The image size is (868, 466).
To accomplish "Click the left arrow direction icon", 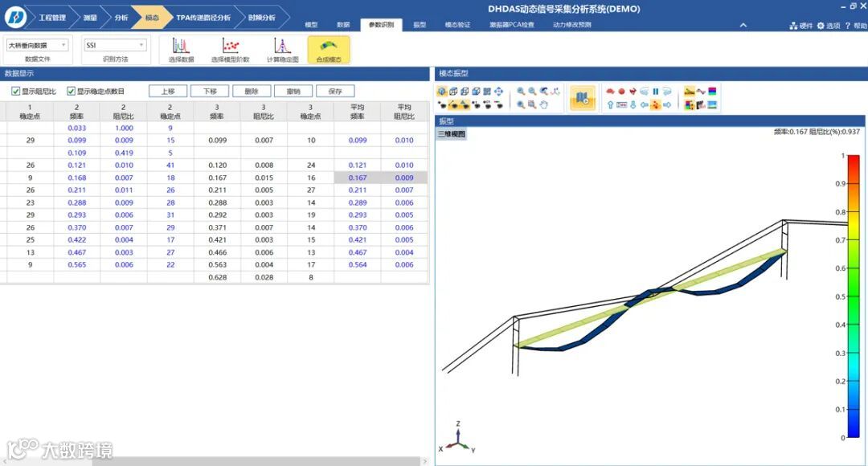I will point(645,104).
